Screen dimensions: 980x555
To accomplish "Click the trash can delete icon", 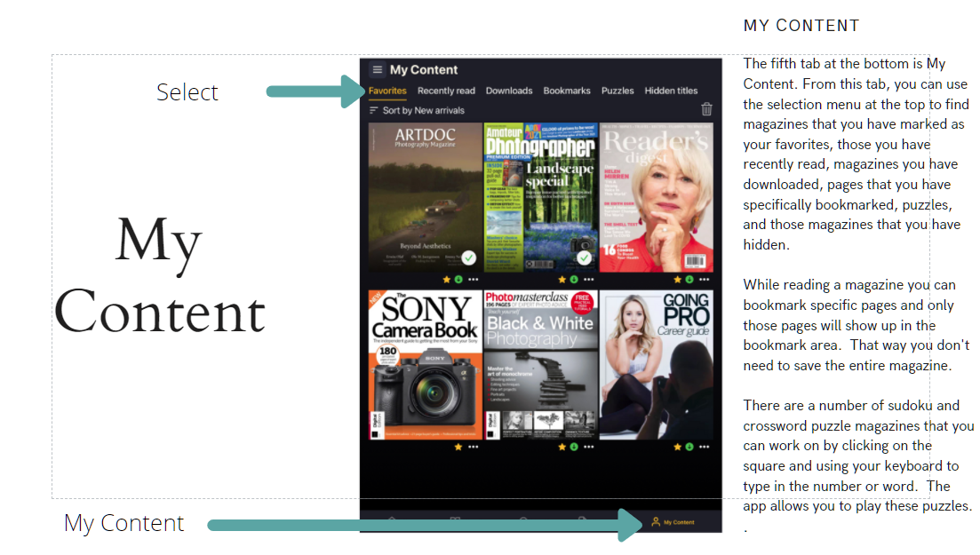I will 706,108.
